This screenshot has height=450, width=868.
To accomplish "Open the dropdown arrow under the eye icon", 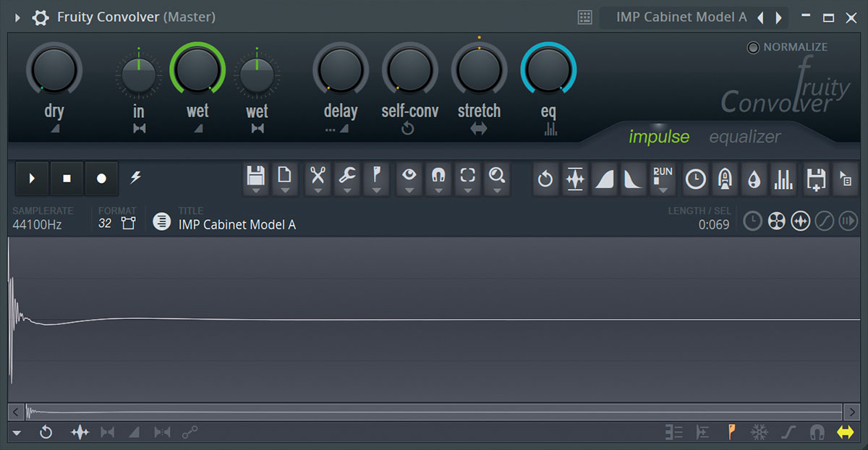I will (410, 191).
